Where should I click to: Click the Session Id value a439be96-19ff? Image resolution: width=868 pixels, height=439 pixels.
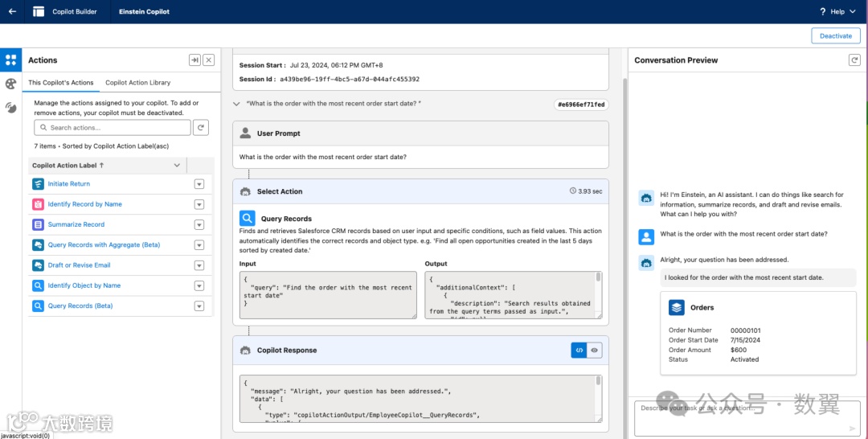click(x=350, y=79)
